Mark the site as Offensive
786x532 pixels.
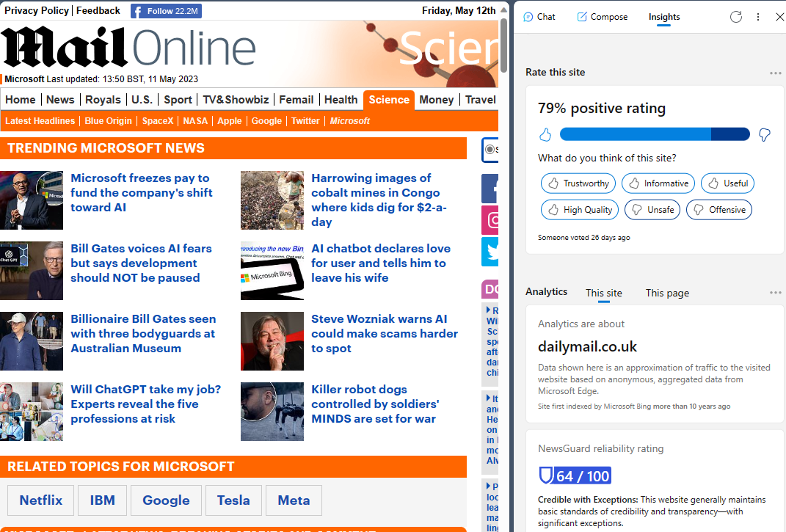(x=718, y=210)
